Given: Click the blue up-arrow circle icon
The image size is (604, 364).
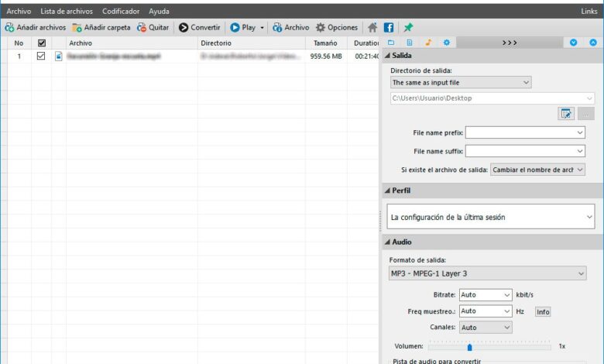Looking at the screenshot, I should tap(593, 43).
